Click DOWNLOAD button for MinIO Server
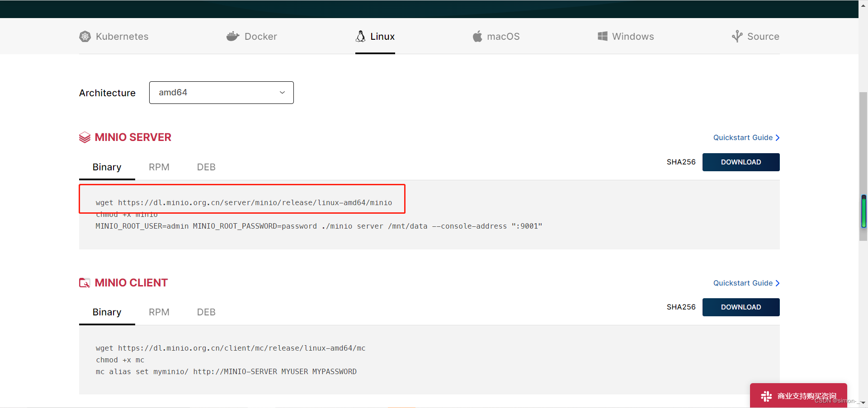Viewport: 868px width, 408px height. [x=741, y=162]
